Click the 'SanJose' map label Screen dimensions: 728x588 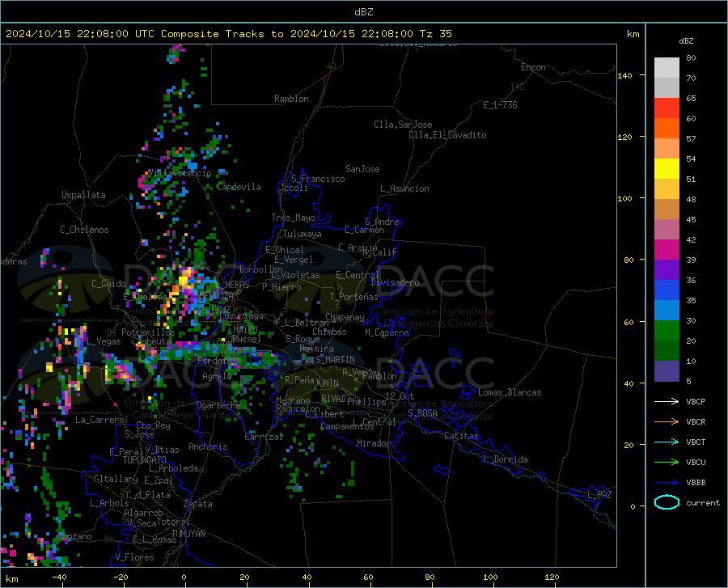[362, 169]
